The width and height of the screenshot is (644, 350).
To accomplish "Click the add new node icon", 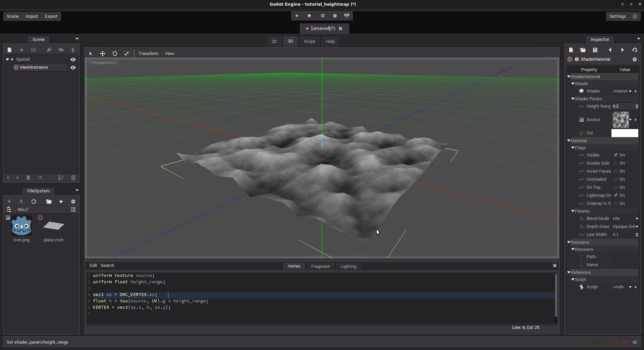I will coord(21,50).
